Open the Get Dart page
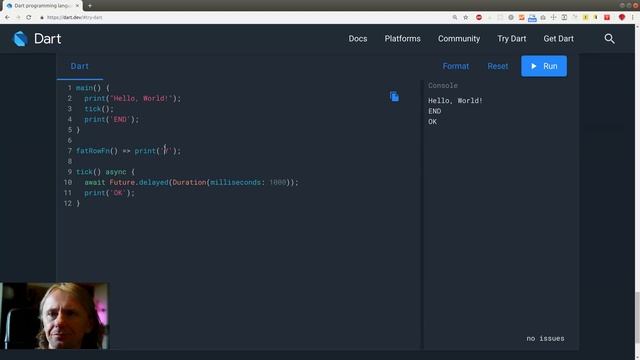The image size is (640, 360). 558,39
